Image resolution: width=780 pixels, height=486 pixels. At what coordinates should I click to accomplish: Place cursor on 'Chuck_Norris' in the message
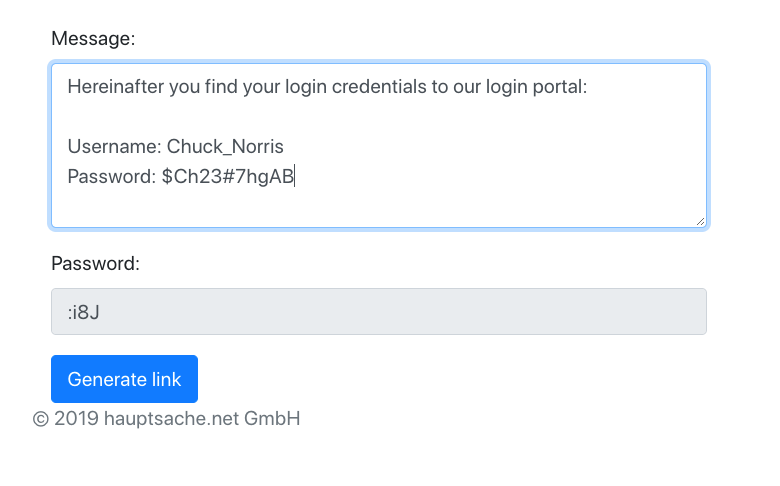click(225, 147)
